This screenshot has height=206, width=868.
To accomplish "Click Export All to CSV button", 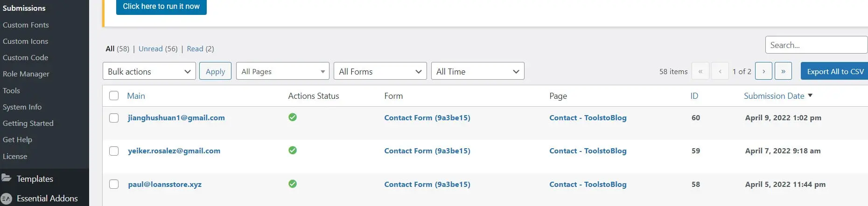I will [834, 71].
